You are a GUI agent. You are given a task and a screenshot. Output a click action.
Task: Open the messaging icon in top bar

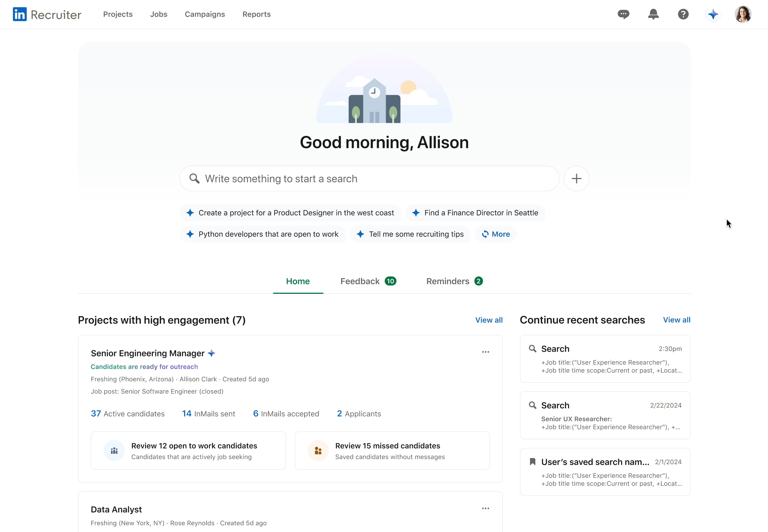point(623,14)
